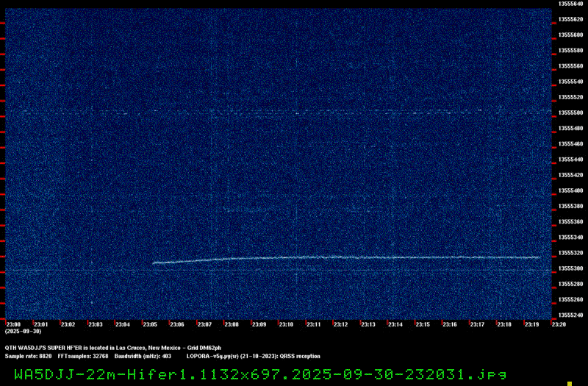Click the Bandwidth (mHz): 403 text
Image resolution: width=588 pixels, height=386 pixels.
pyautogui.click(x=143, y=356)
